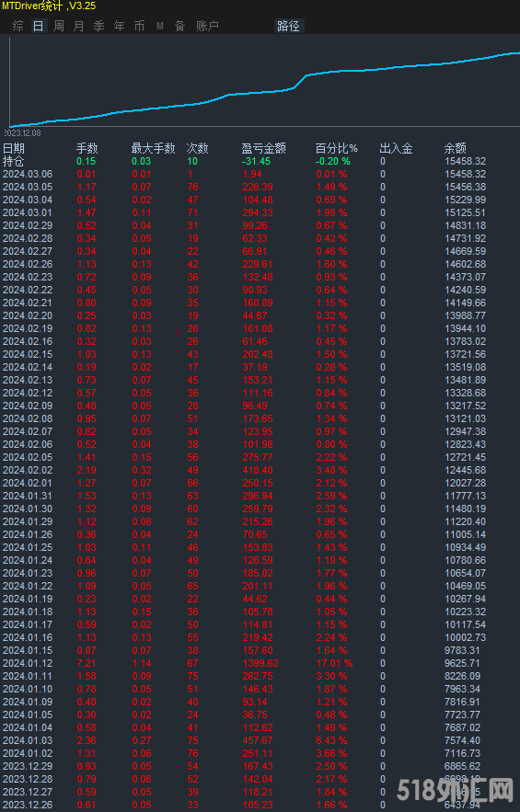Viewport: 520px width, 812px height.
Task: Click the 17.01 % percentage value
Action: (334, 663)
